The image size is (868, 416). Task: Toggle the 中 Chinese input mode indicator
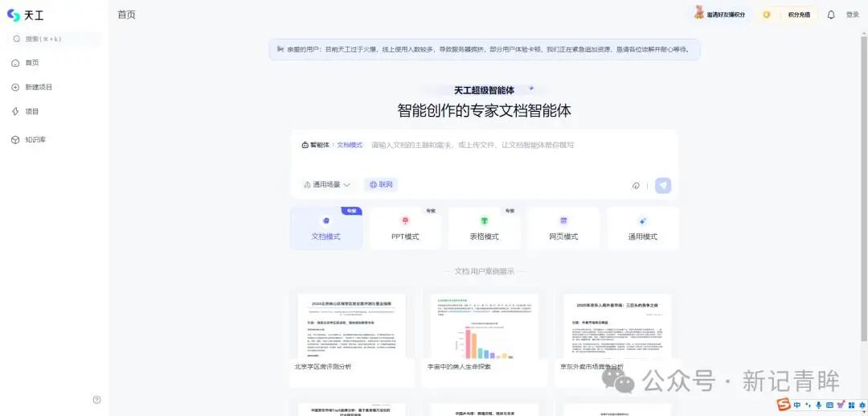[x=797, y=405]
